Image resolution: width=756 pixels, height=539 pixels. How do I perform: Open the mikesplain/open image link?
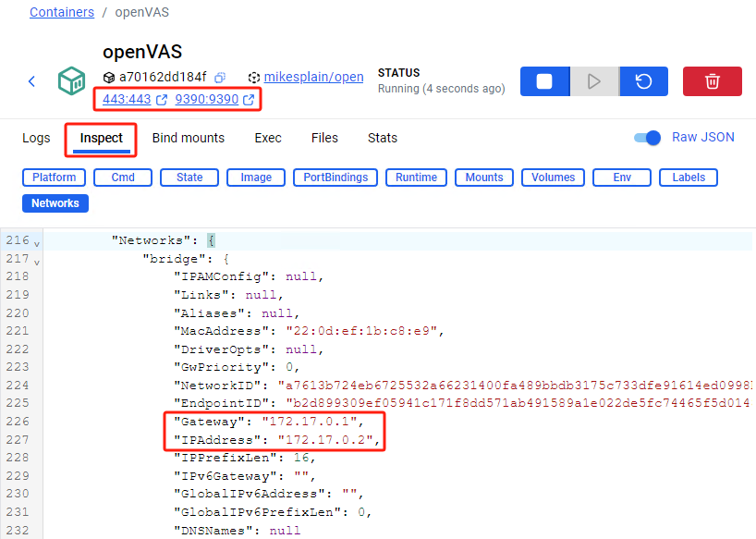tap(313, 77)
